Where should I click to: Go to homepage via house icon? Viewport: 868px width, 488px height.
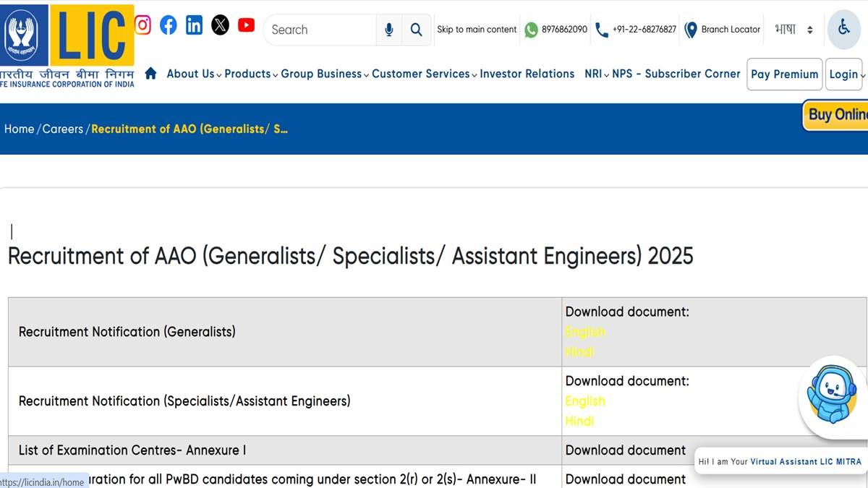pos(150,73)
